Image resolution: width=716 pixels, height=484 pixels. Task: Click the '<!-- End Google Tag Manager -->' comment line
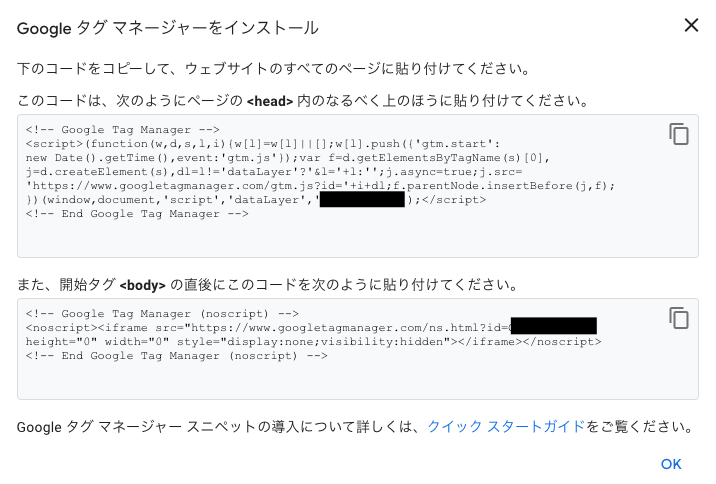coord(137,214)
